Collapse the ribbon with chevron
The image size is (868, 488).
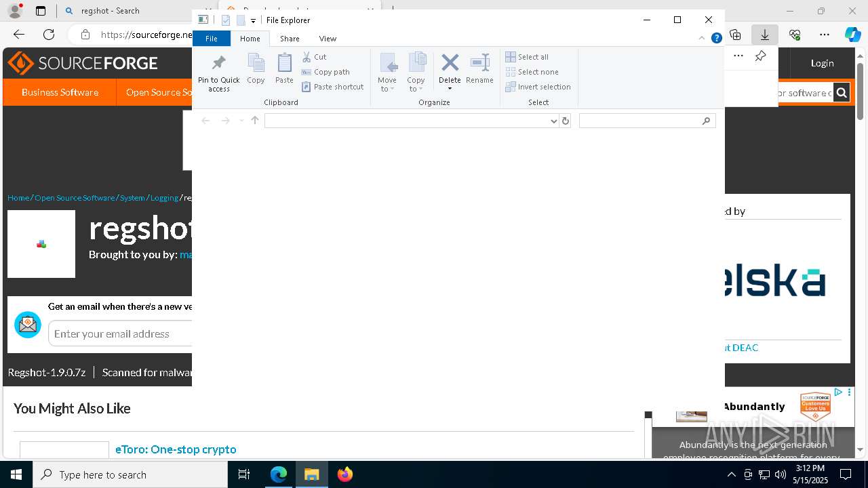pos(703,39)
